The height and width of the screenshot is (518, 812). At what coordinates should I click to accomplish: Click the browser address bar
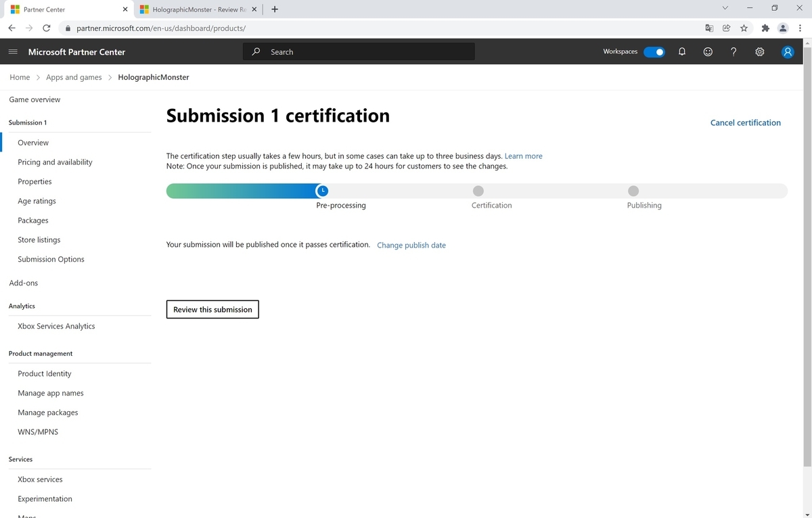coord(379,28)
